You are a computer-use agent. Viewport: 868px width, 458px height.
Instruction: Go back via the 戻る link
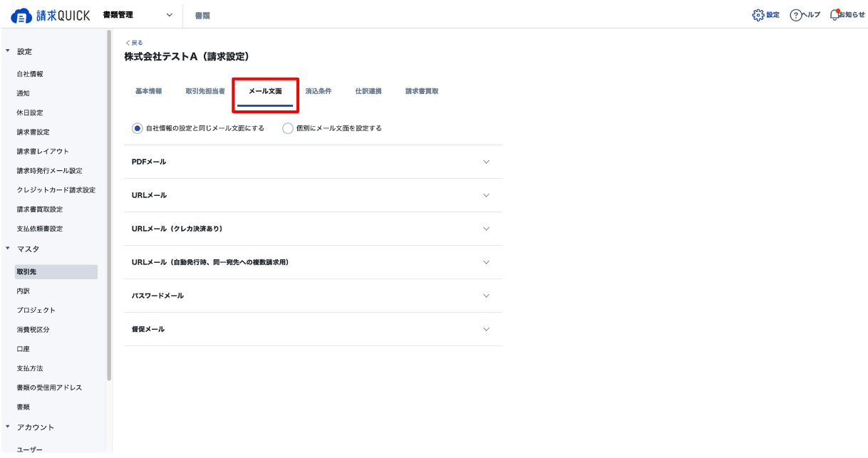click(133, 43)
